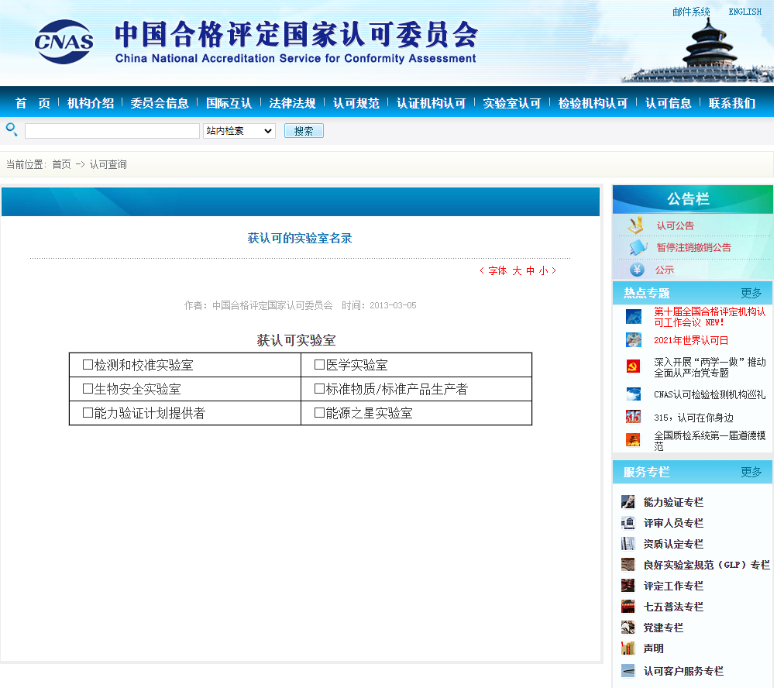Click the 搜索 search button
Viewport: 784px width, 688px height.
click(x=303, y=130)
